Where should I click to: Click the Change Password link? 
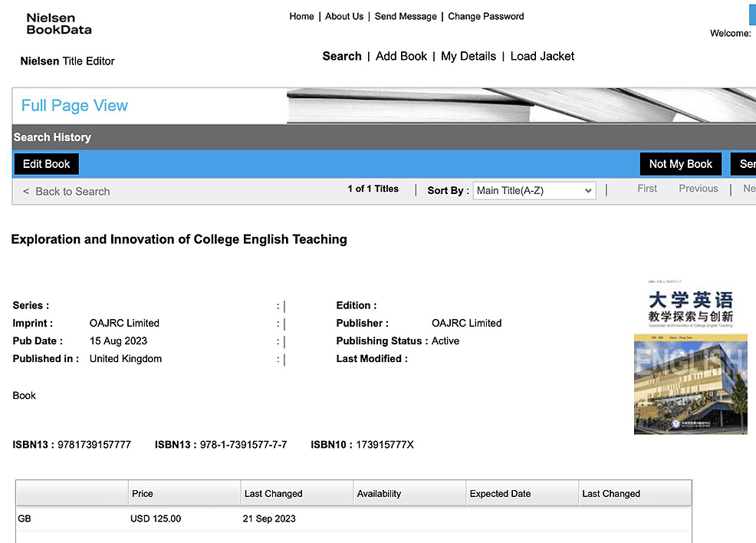[x=486, y=16]
